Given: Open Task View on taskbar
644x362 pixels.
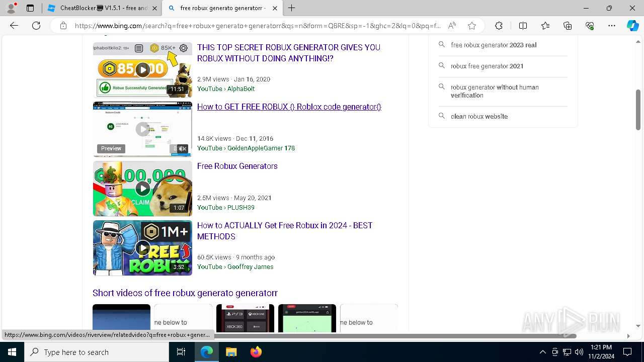Looking at the screenshot, I should (181, 352).
